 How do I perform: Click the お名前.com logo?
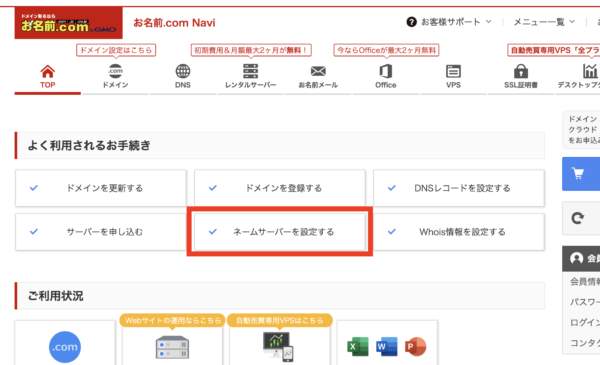(68, 23)
